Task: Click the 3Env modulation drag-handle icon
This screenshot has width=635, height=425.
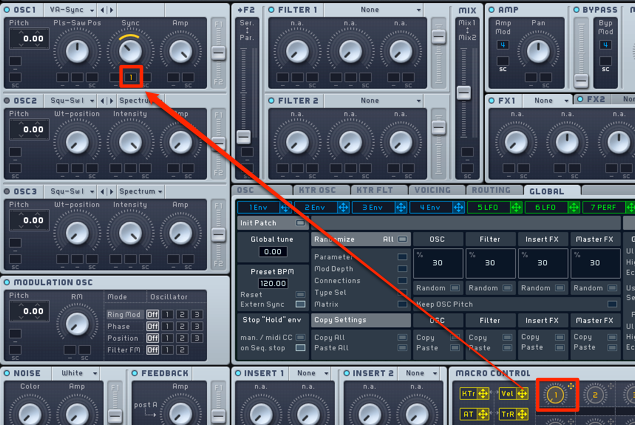Action: [x=401, y=208]
